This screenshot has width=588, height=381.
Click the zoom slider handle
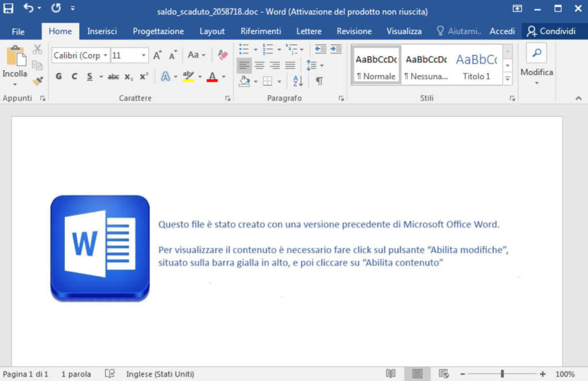[502, 374]
